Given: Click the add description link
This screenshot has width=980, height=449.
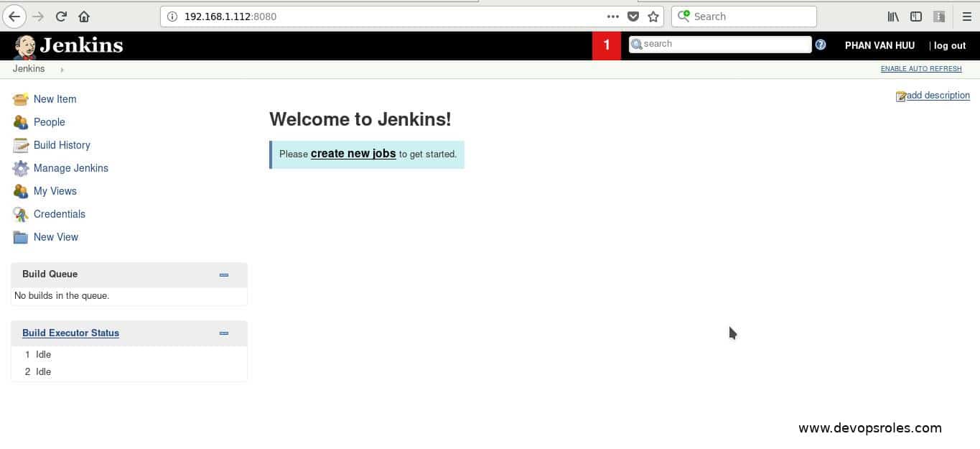Looking at the screenshot, I should [938, 96].
